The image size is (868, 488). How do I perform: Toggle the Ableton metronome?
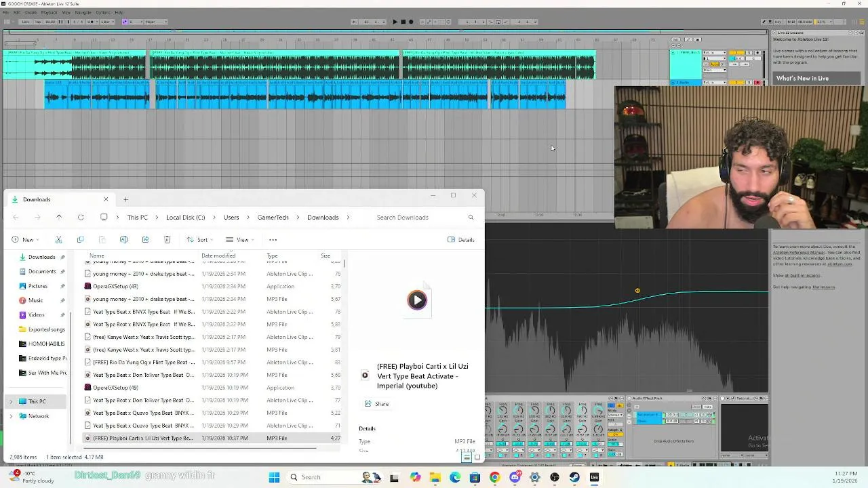click(x=92, y=22)
